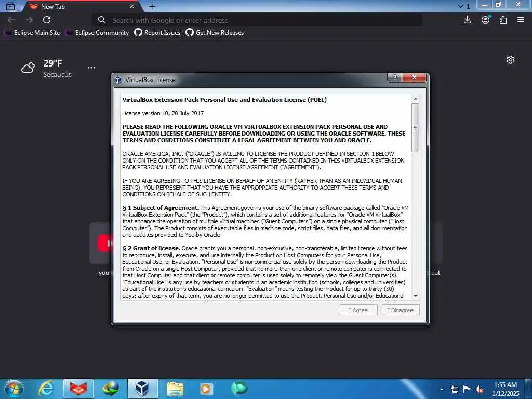This screenshot has height=399, width=532.
Task: Show hidden tray icons arrow
Action: pos(442,389)
